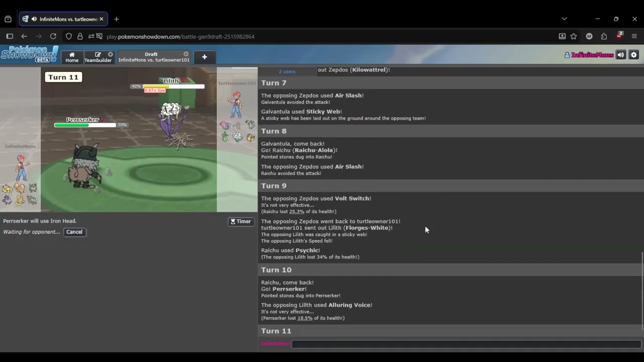Open the InfiniteMons user profile

(589, 55)
